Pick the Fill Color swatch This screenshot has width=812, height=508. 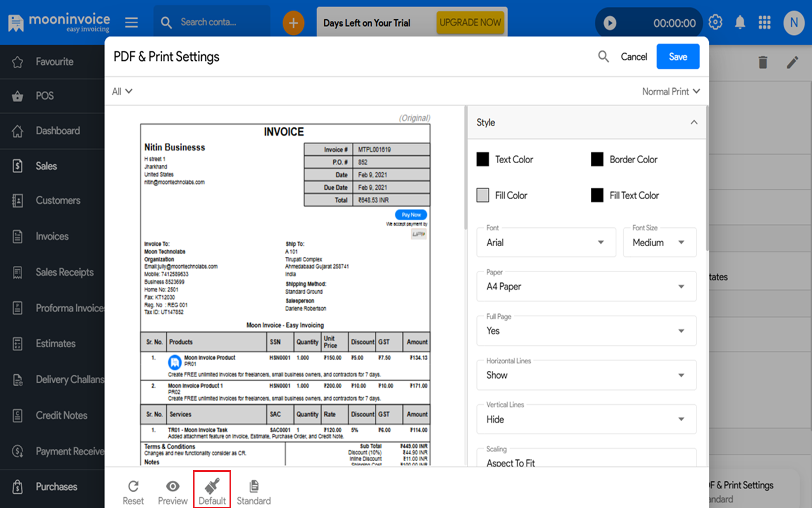[483, 195]
